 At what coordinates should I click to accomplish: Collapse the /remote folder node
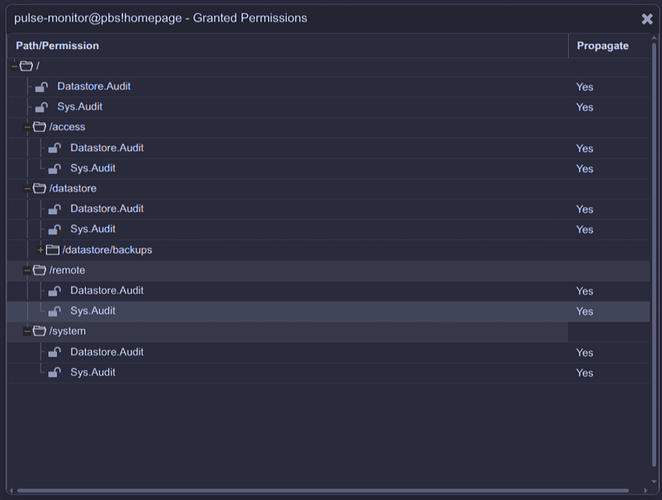point(27,270)
